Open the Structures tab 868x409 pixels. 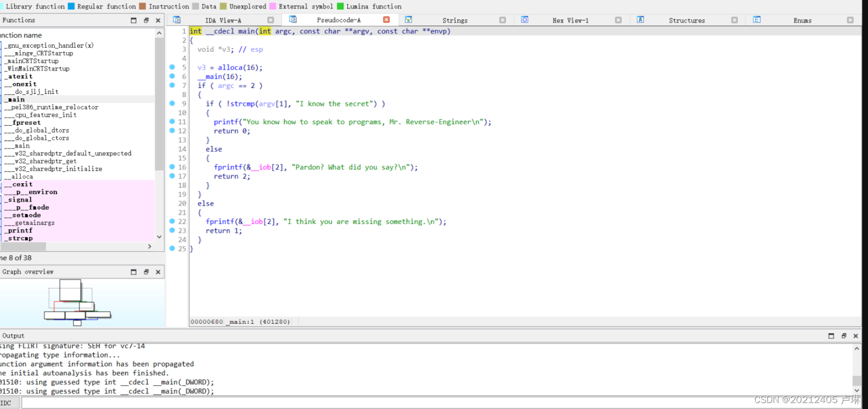687,20
